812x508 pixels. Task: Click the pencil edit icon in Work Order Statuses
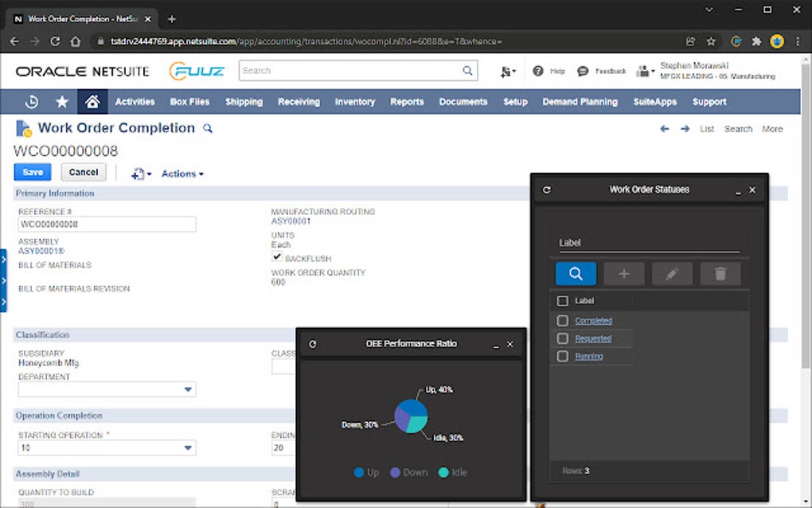(672, 274)
